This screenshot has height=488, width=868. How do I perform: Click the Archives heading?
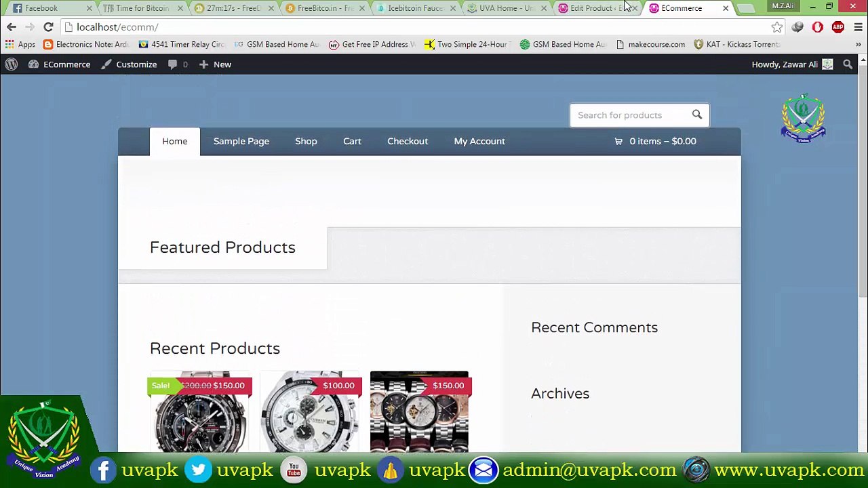560,393
